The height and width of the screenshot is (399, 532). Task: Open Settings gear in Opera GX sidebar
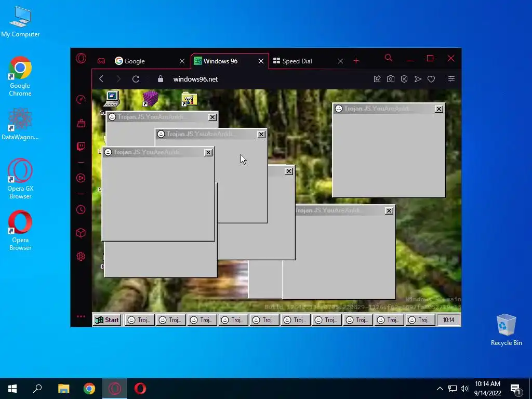tap(81, 257)
